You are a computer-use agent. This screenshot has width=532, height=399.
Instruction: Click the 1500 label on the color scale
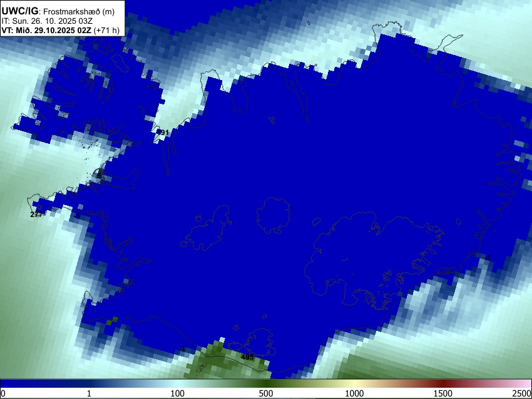click(x=443, y=393)
